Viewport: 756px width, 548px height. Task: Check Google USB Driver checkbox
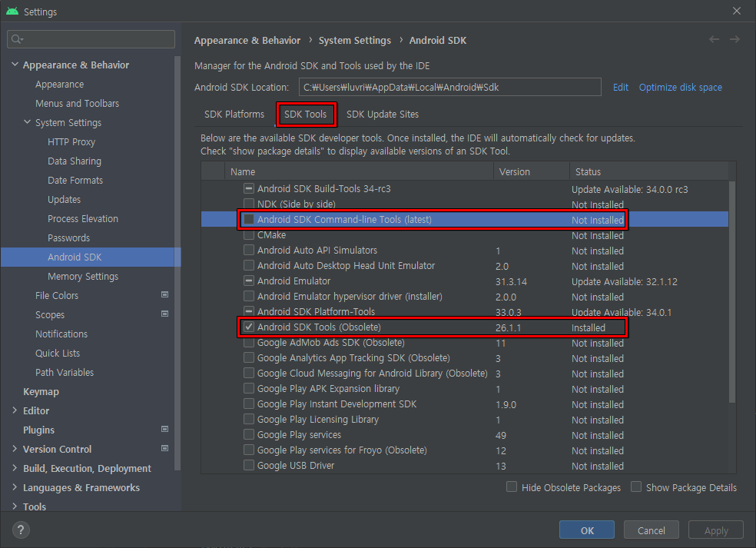(249, 466)
